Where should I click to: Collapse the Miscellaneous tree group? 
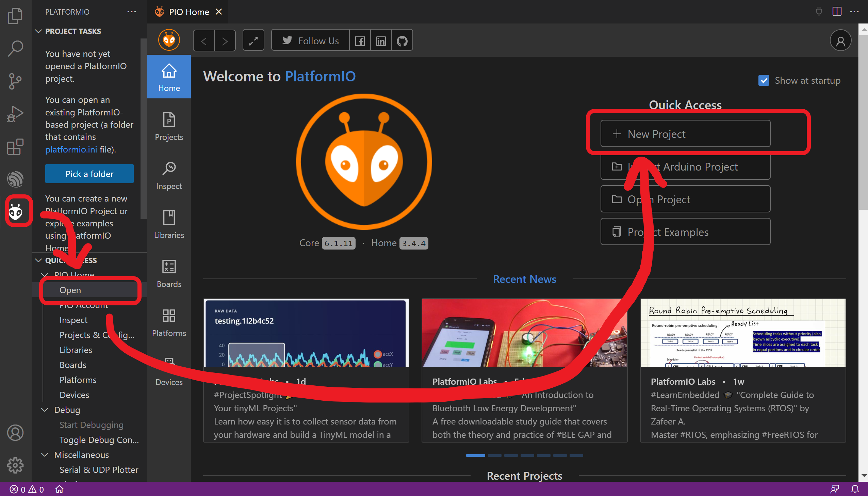[44, 454]
